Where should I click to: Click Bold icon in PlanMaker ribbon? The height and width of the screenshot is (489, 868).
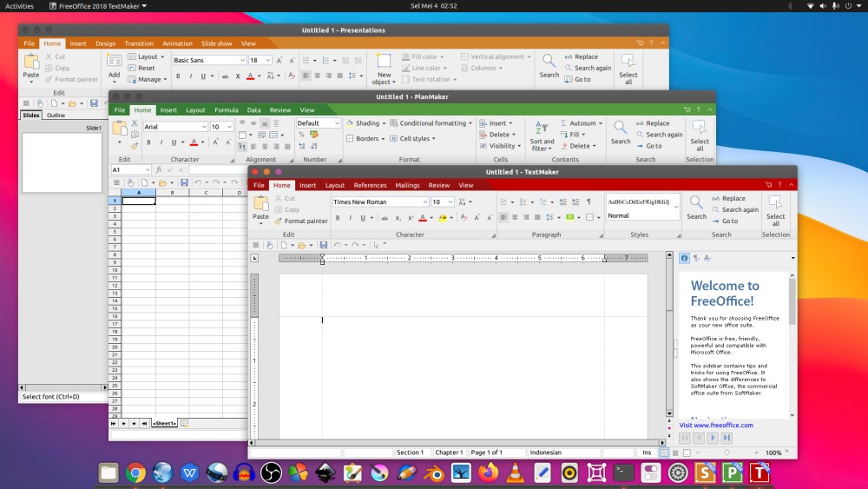tap(148, 142)
